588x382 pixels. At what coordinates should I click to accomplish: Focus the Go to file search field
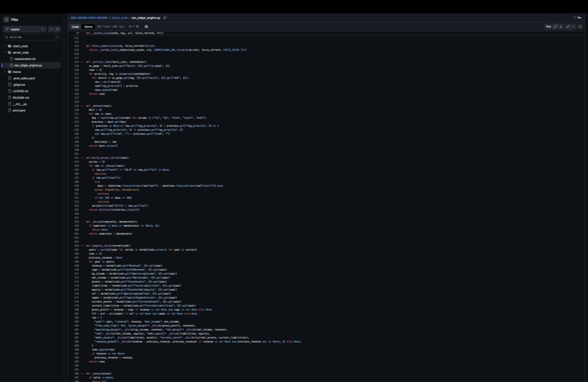[x=31, y=37]
